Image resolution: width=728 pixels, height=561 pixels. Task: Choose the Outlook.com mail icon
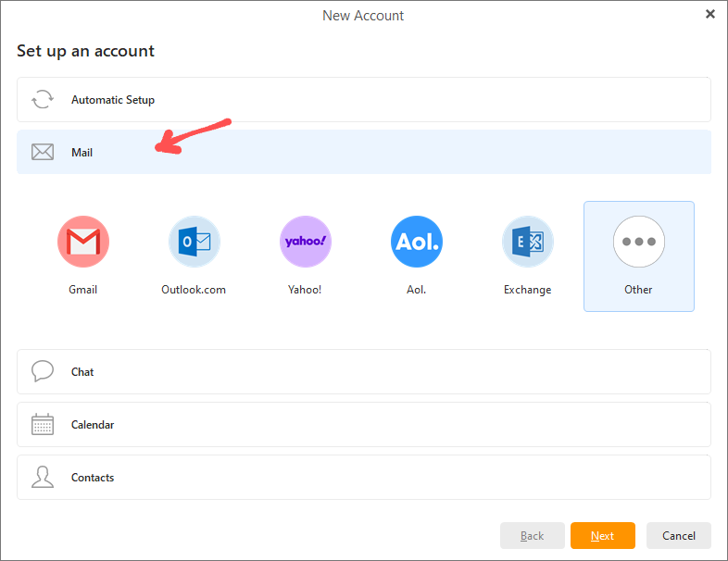195,242
